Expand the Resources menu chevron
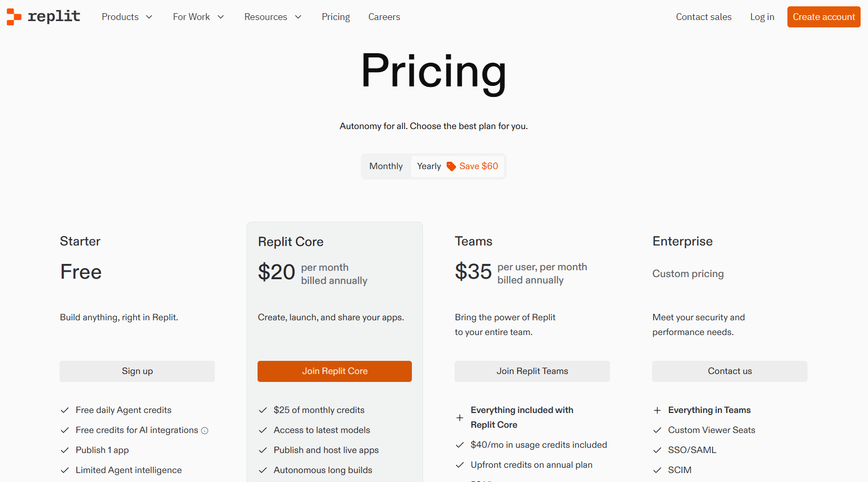Viewport: 868px width, 482px height. (298, 17)
